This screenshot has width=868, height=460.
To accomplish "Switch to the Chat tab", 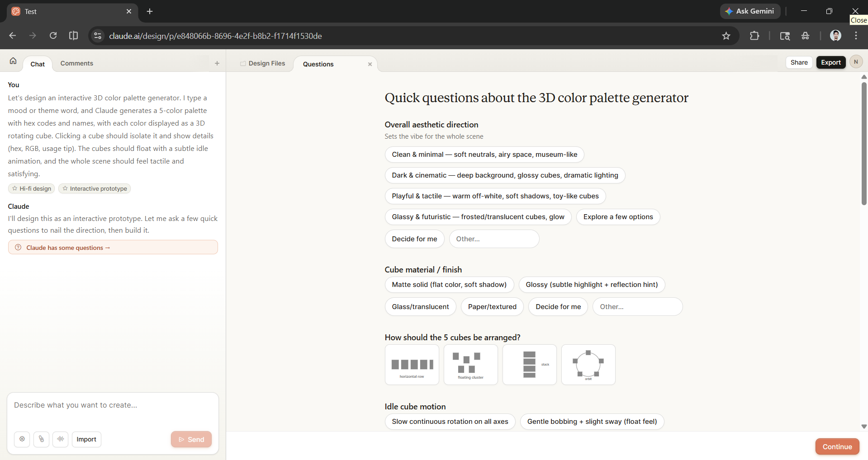I will [x=38, y=64].
